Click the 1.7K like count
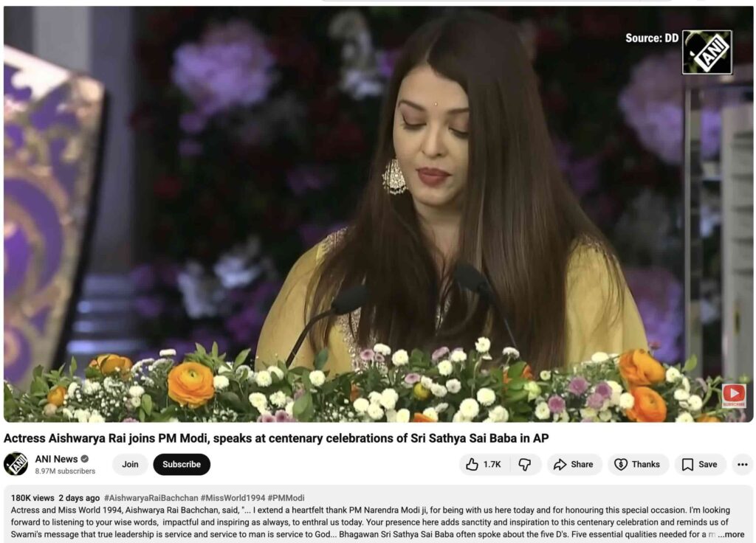756x543 pixels. [x=492, y=465]
